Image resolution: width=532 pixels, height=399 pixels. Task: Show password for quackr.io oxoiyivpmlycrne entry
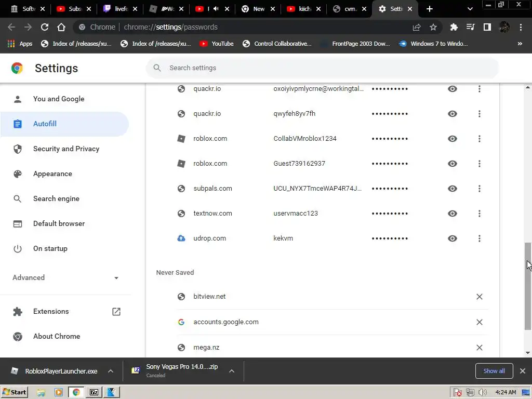[453, 89]
